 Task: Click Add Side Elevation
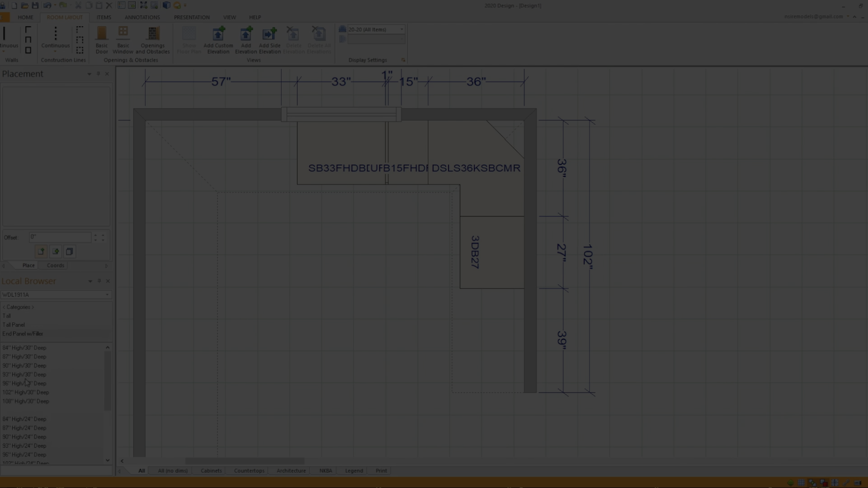[270, 40]
